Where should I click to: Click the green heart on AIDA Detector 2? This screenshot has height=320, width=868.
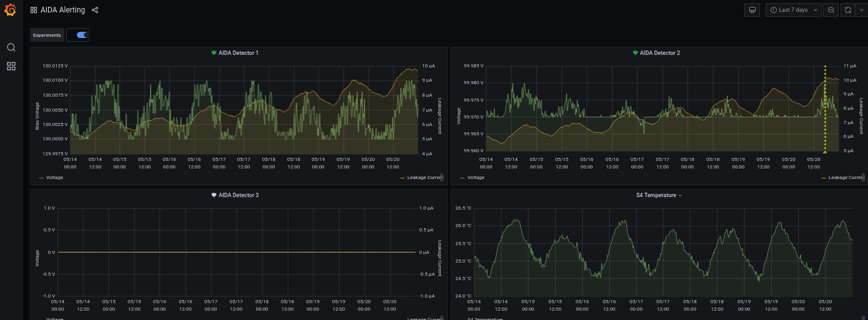click(x=635, y=53)
